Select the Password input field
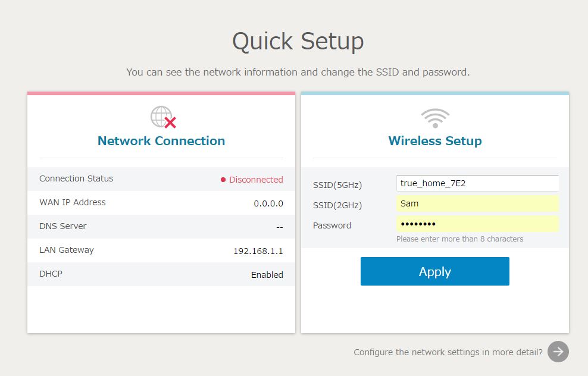This screenshot has width=588, height=376. pos(477,224)
